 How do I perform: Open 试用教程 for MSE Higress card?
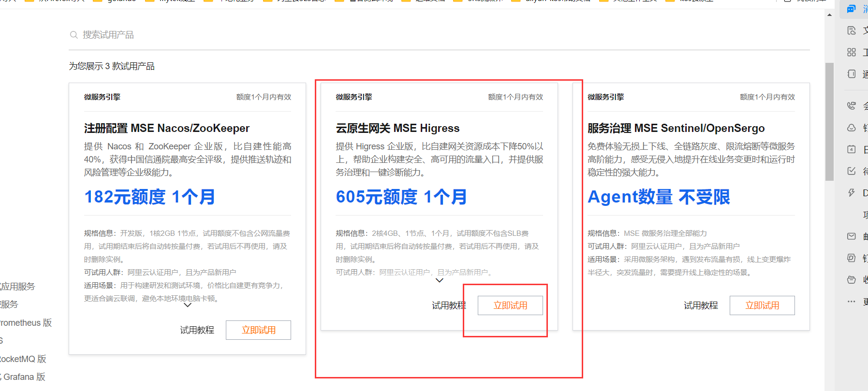click(449, 305)
